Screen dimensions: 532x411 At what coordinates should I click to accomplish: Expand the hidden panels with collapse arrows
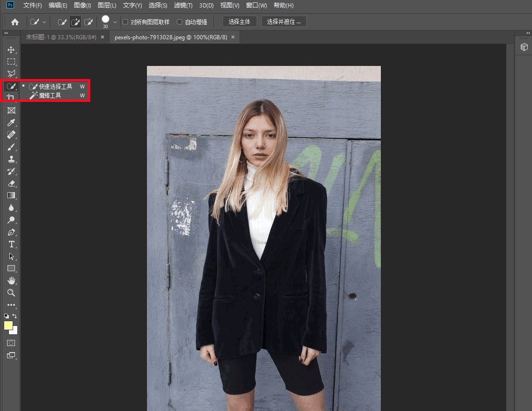point(6,33)
